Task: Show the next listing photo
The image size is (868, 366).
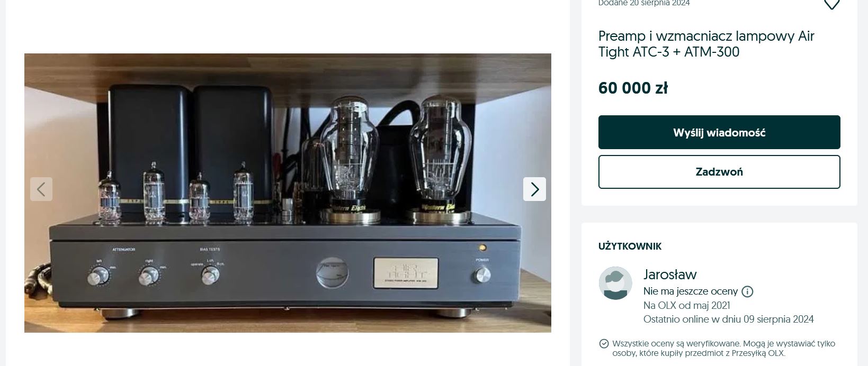Action: [534, 189]
